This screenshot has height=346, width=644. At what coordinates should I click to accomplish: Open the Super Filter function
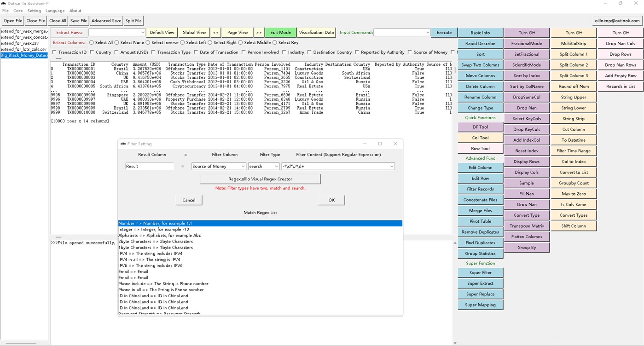[x=480, y=272]
